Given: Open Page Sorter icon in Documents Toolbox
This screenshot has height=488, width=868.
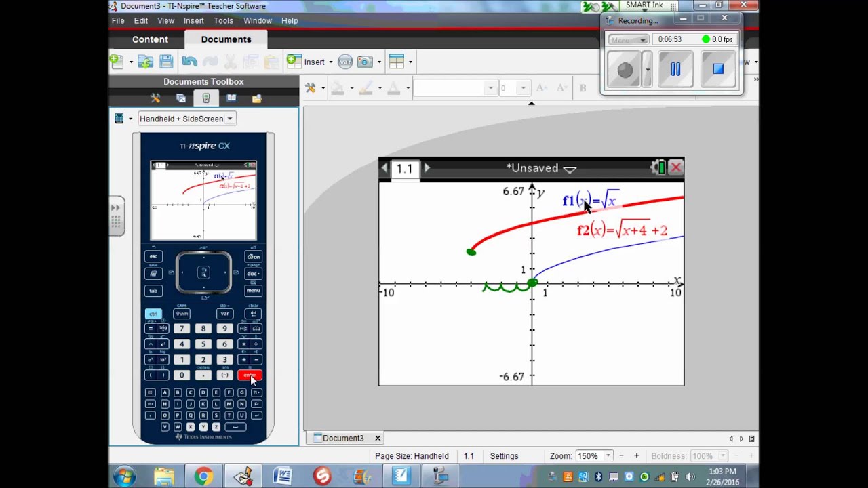Looking at the screenshot, I should tap(181, 98).
